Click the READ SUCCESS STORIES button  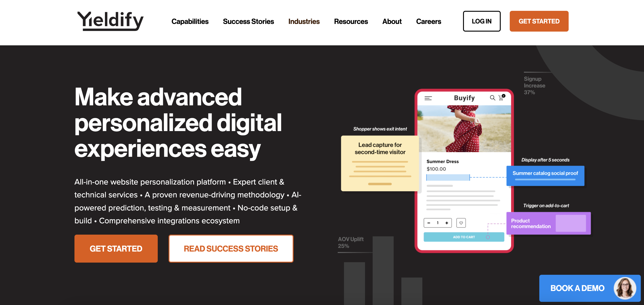coord(231,248)
